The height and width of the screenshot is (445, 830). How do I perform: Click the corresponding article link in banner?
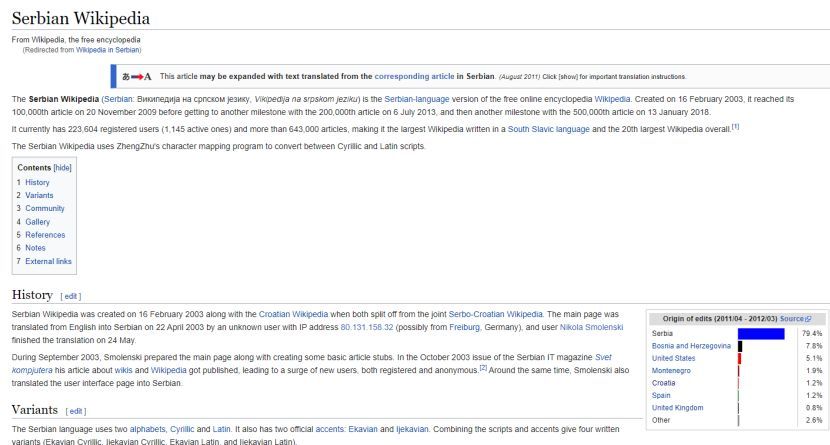point(415,76)
